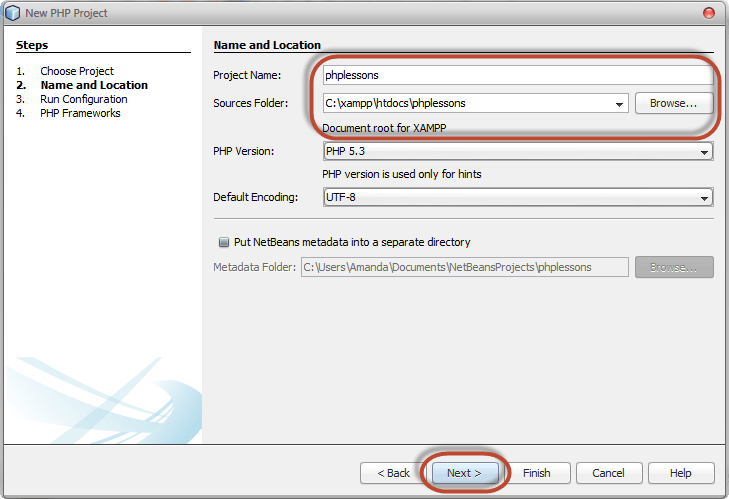Click Browse beside the Metadata Folder field
This screenshot has width=729, height=499.
[674, 267]
